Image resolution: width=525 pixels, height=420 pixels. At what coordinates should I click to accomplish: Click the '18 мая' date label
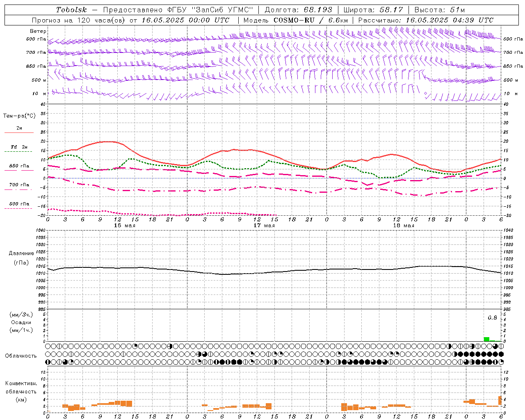[404, 226]
